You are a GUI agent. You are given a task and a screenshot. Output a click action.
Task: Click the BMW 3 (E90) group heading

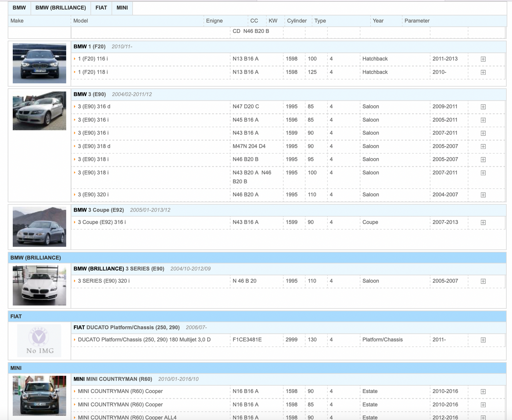(90, 94)
